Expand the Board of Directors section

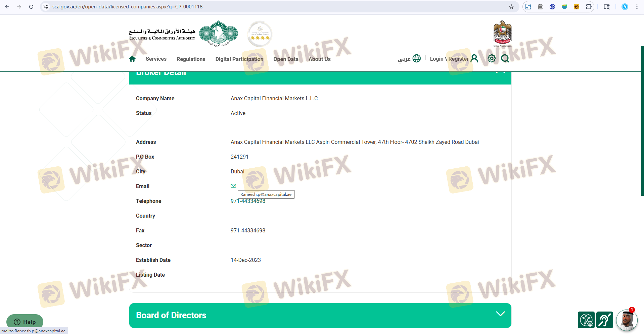pos(500,314)
